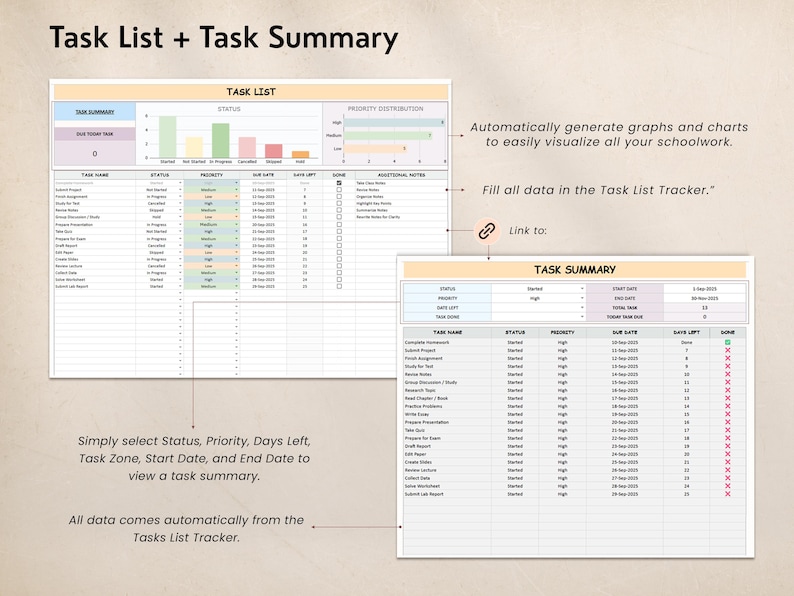Image resolution: width=794 pixels, height=596 pixels.
Task: Click red X icon for Collect Data in Task Summary
Action: (728, 478)
